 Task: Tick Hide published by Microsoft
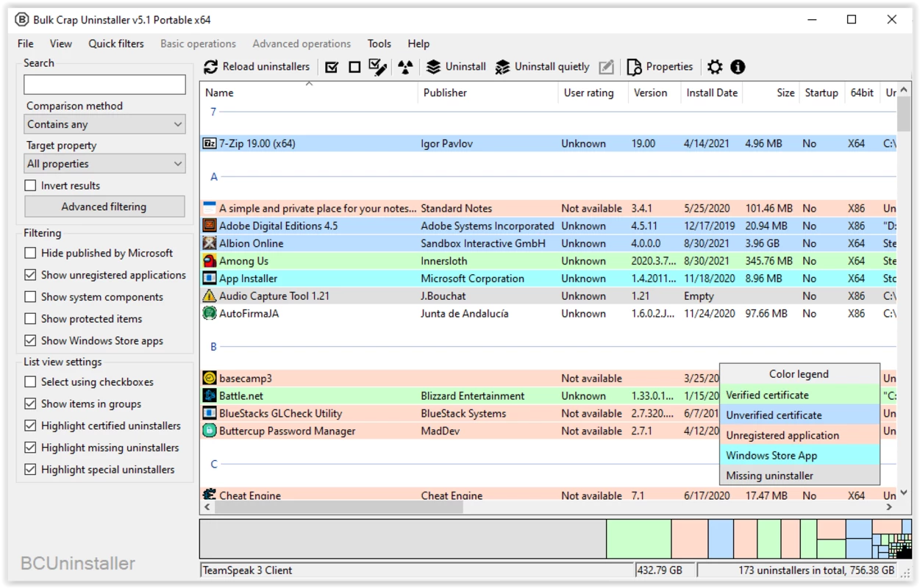[30, 253]
